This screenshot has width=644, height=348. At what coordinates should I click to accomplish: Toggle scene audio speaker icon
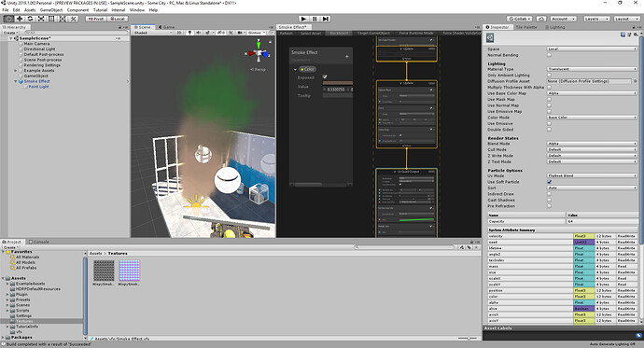click(x=199, y=33)
